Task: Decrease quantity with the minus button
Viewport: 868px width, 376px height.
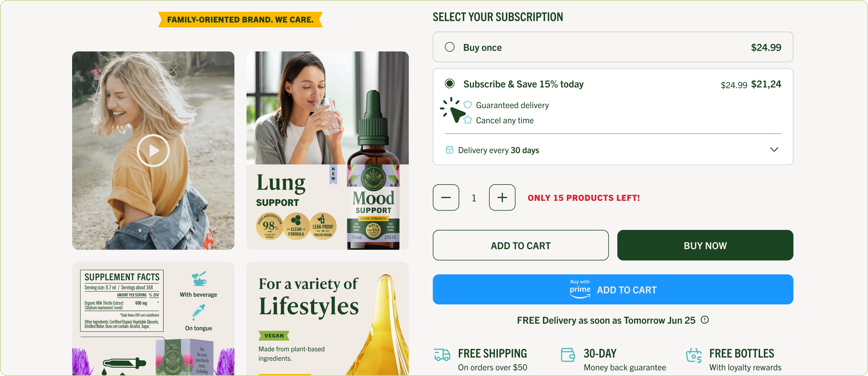Action: pos(446,197)
